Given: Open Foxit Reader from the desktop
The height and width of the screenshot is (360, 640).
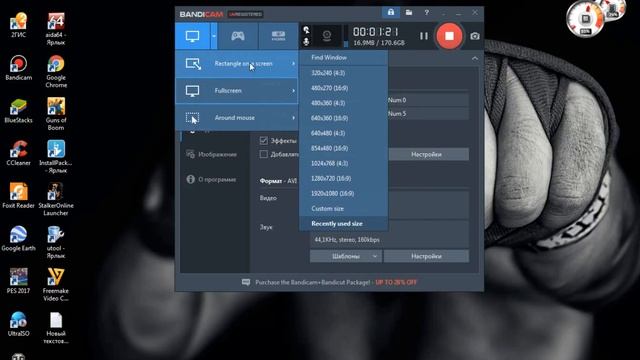Looking at the screenshot, I should coord(18,196).
